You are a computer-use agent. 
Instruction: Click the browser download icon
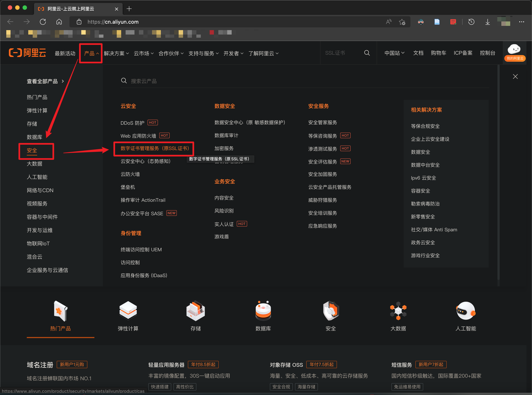point(487,22)
